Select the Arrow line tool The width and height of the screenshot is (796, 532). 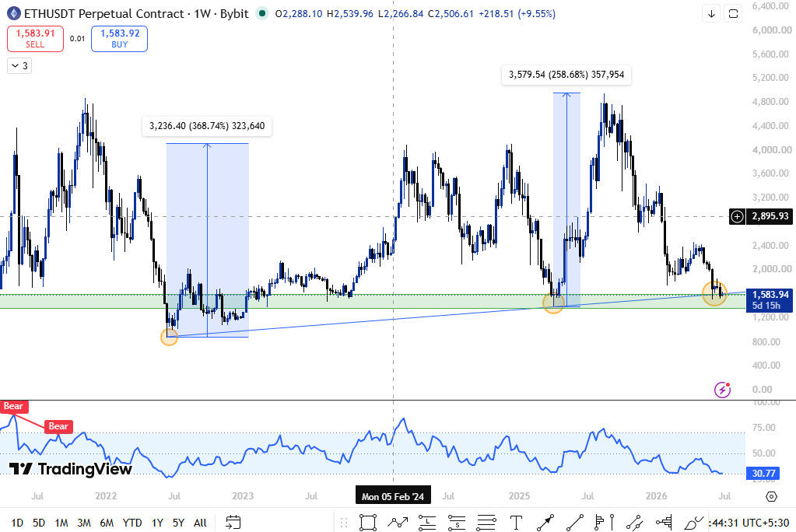[545, 523]
